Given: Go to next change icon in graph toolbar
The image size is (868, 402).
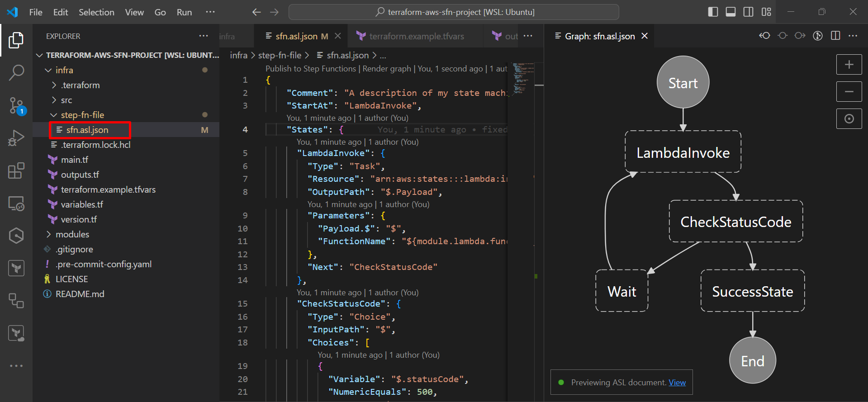Looking at the screenshot, I should click(800, 36).
